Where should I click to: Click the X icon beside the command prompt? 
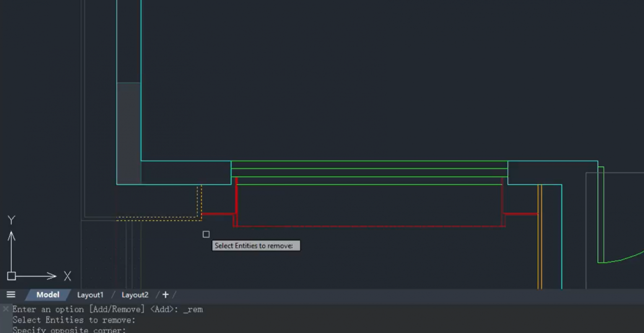click(5, 309)
